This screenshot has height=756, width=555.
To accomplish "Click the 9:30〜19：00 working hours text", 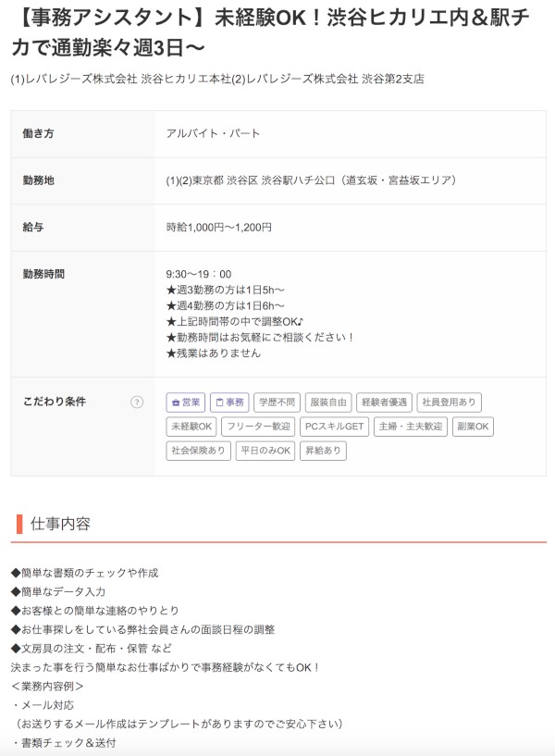I will pyautogui.click(x=199, y=274).
